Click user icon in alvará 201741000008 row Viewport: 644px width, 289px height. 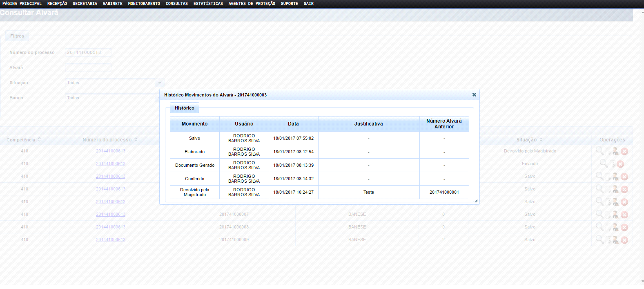616,227
